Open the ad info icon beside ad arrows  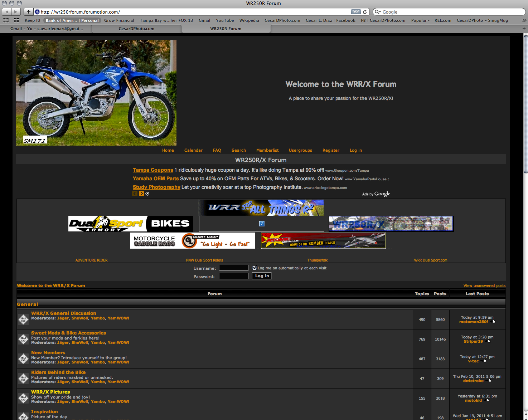click(x=147, y=194)
